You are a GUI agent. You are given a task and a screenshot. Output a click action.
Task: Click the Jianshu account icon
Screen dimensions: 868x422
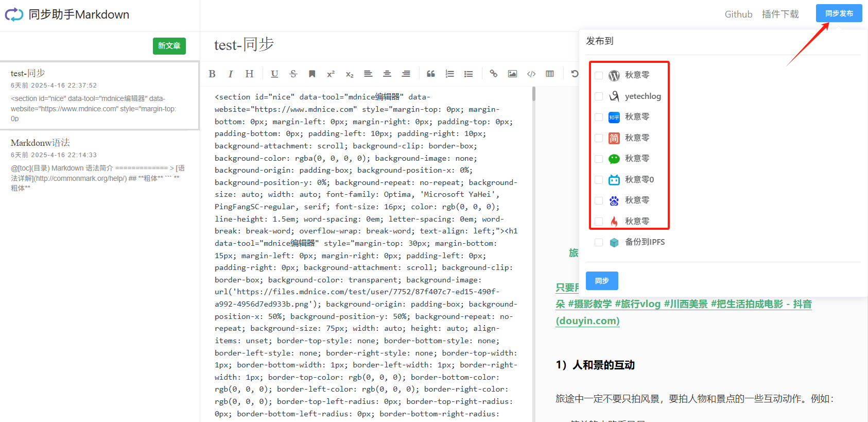614,138
